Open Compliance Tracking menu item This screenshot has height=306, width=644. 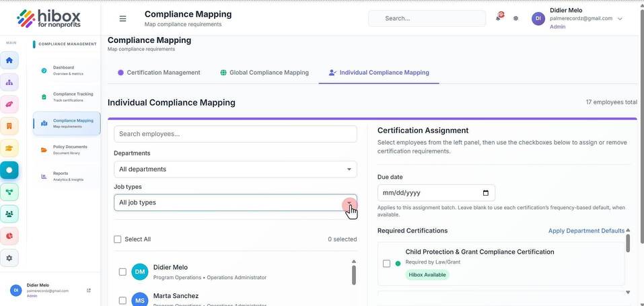click(x=67, y=97)
